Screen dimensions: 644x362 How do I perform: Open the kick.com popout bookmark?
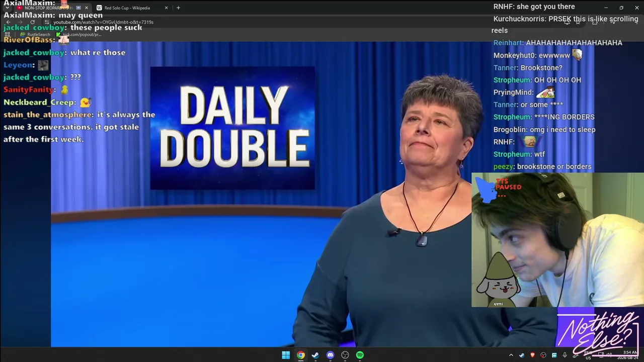[79, 34]
